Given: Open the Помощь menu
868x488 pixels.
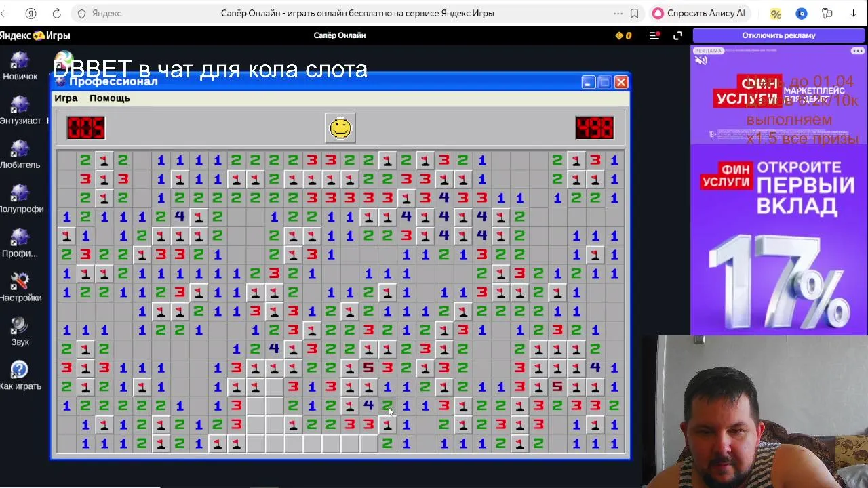Looking at the screenshot, I should pos(110,98).
